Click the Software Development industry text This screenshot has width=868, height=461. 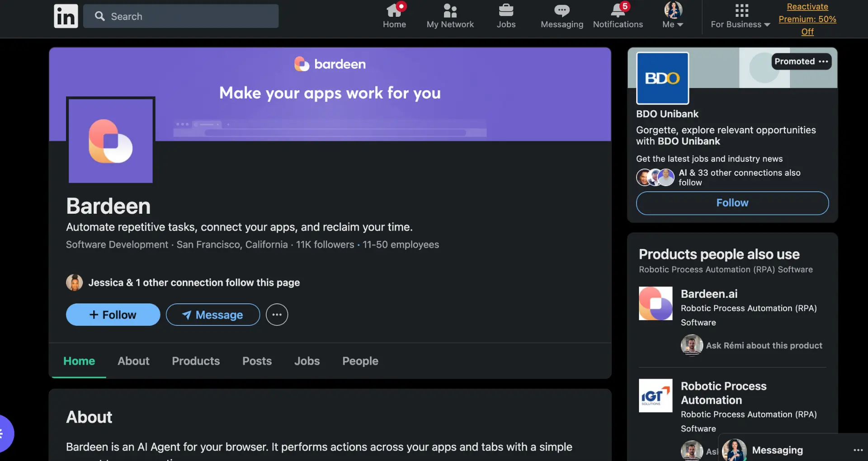117,245
